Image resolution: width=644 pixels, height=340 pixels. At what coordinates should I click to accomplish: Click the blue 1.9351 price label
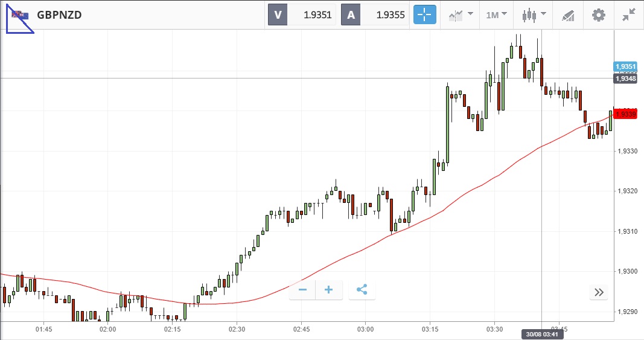[x=625, y=66]
